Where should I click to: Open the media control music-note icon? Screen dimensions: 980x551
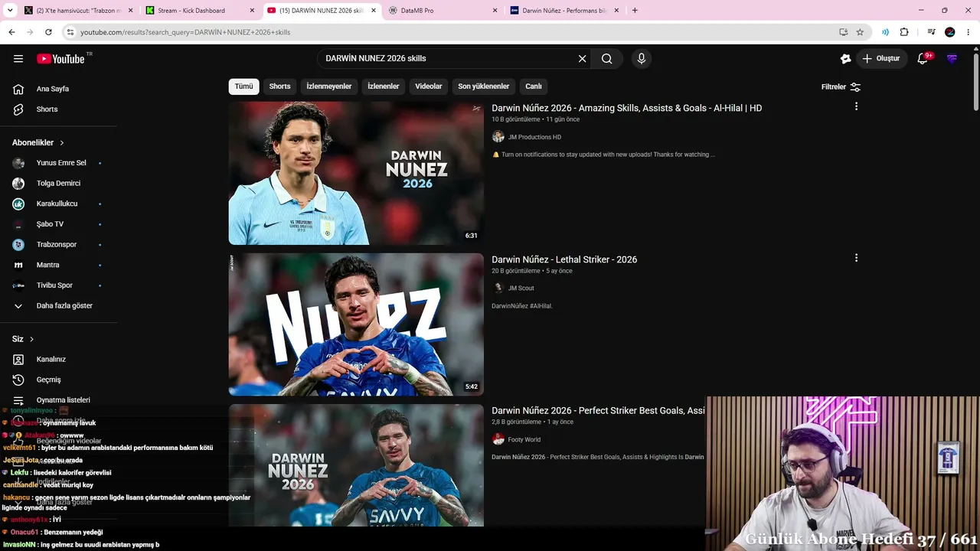(931, 32)
